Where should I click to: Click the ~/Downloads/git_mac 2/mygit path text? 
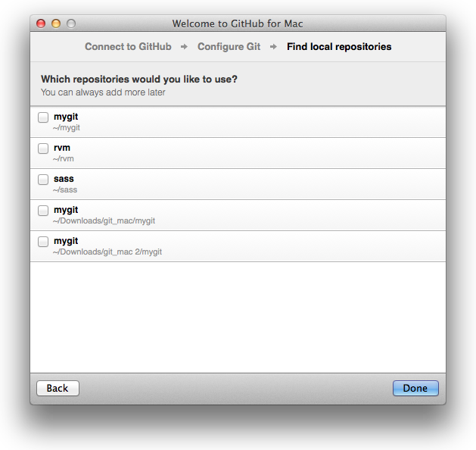point(107,252)
